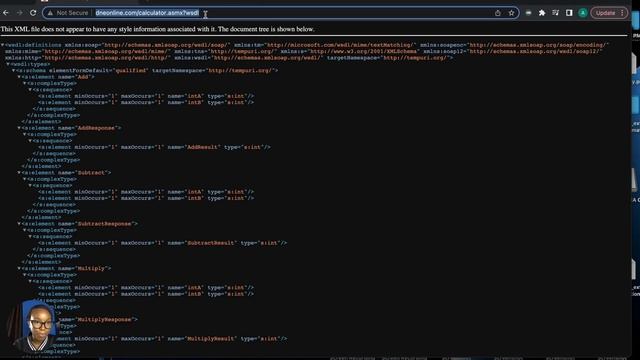Open the grey extension icon beside the address bar
640x360 pixels.
(x=529, y=13)
